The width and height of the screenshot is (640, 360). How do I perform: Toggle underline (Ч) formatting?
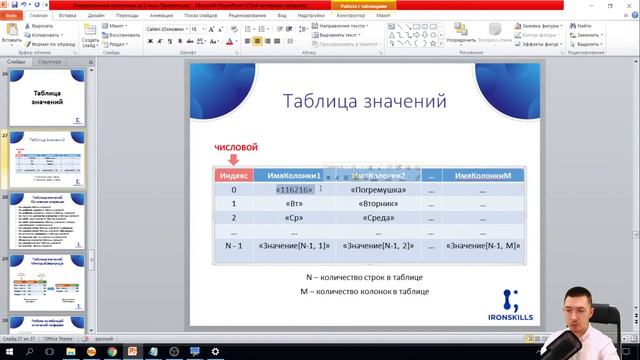click(170, 41)
